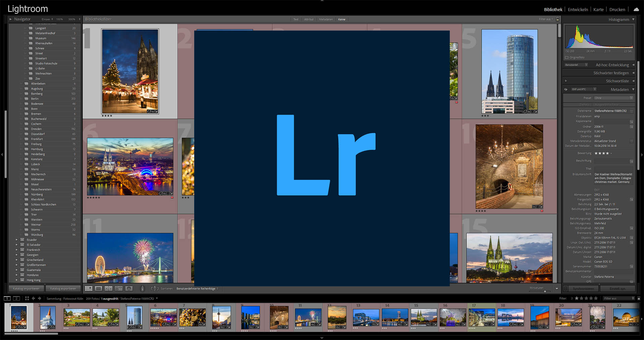Select the people view icon

pyautogui.click(x=129, y=288)
